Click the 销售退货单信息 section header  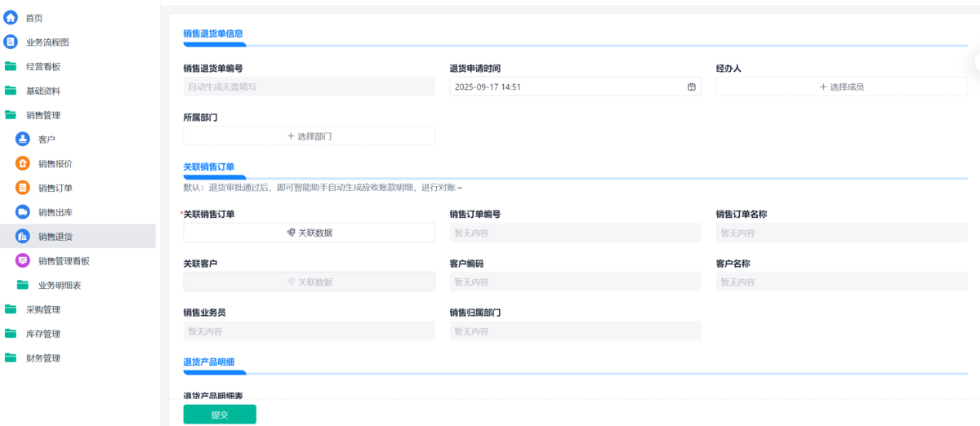(213, 33)
